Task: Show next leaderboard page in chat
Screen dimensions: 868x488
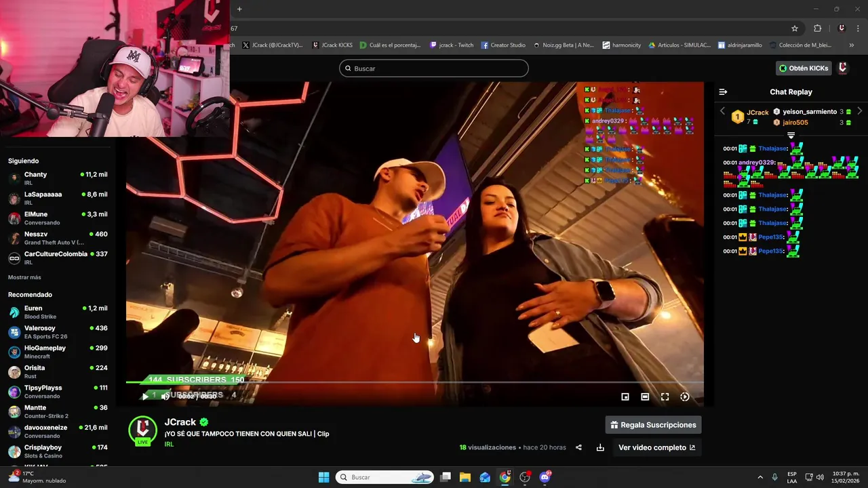Action: point(859,111)
